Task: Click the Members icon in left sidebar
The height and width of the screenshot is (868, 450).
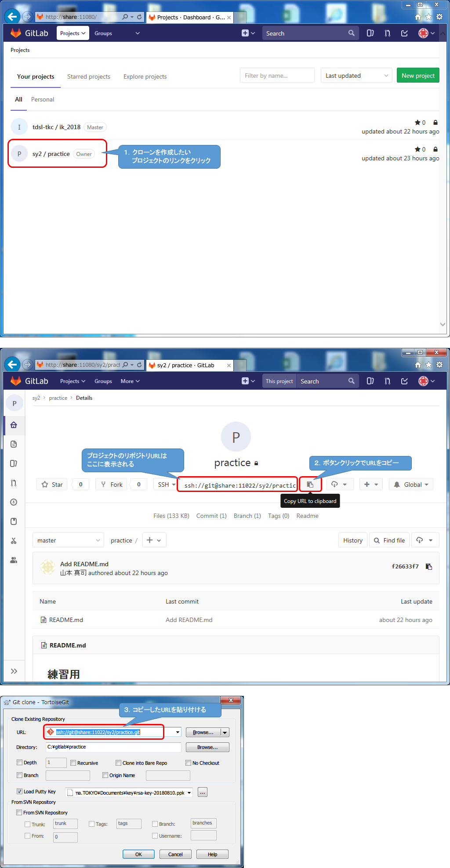Action: (14, 560)
